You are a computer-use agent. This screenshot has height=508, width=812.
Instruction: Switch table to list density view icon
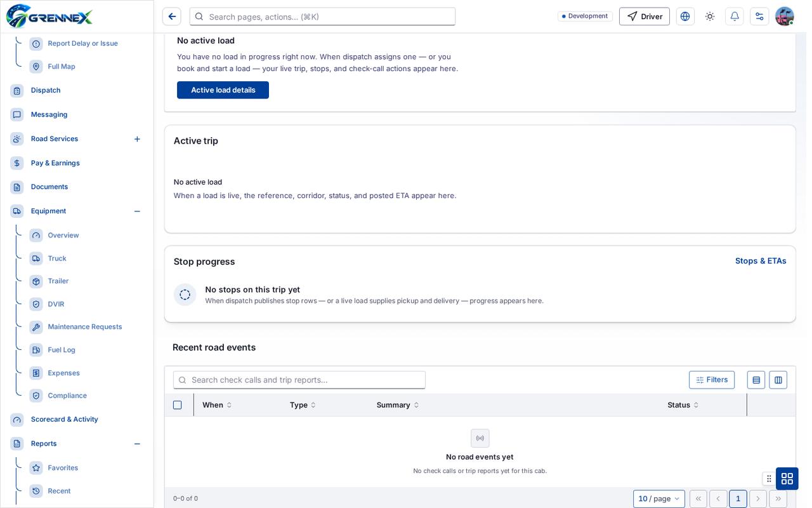click(x=756, y=380)
